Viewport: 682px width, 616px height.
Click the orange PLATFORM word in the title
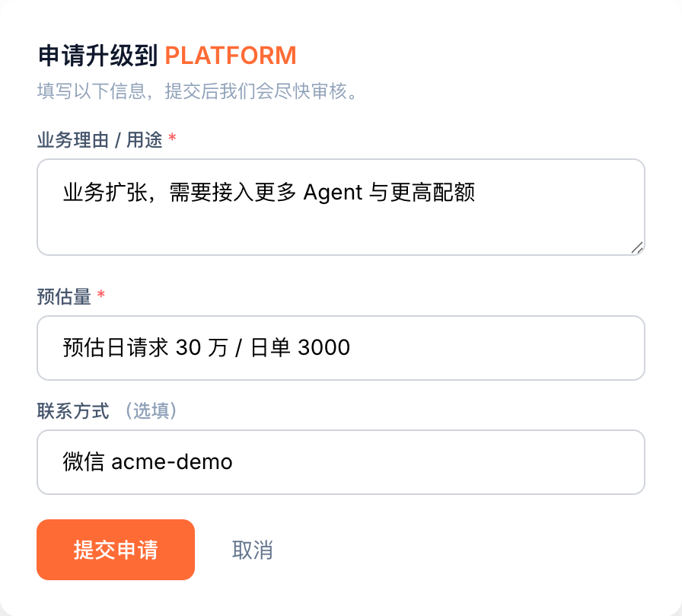click(x=231, y=56)
